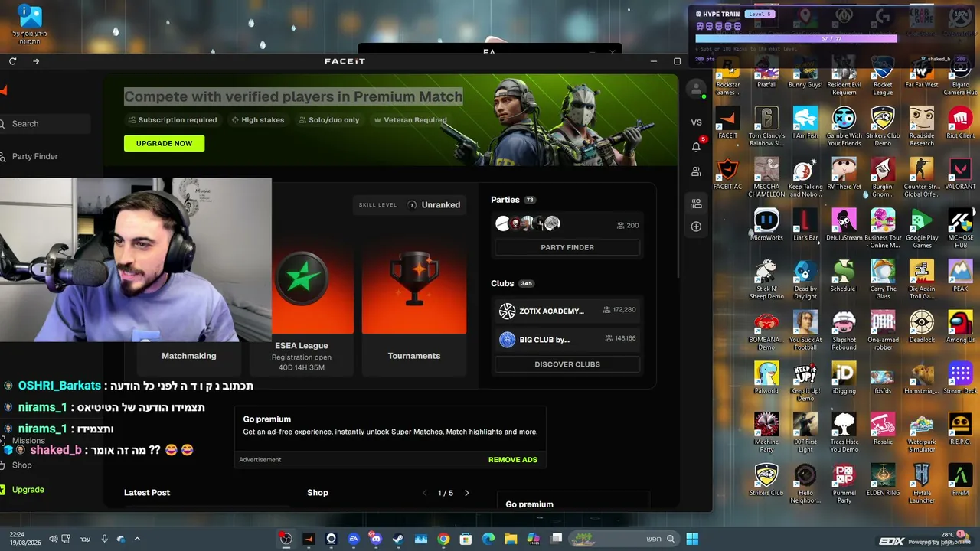Open the Hytale Launcher desktop icon
Viewport: 980px width, 551px height.
pyautogui.click(x=922, y=484)
